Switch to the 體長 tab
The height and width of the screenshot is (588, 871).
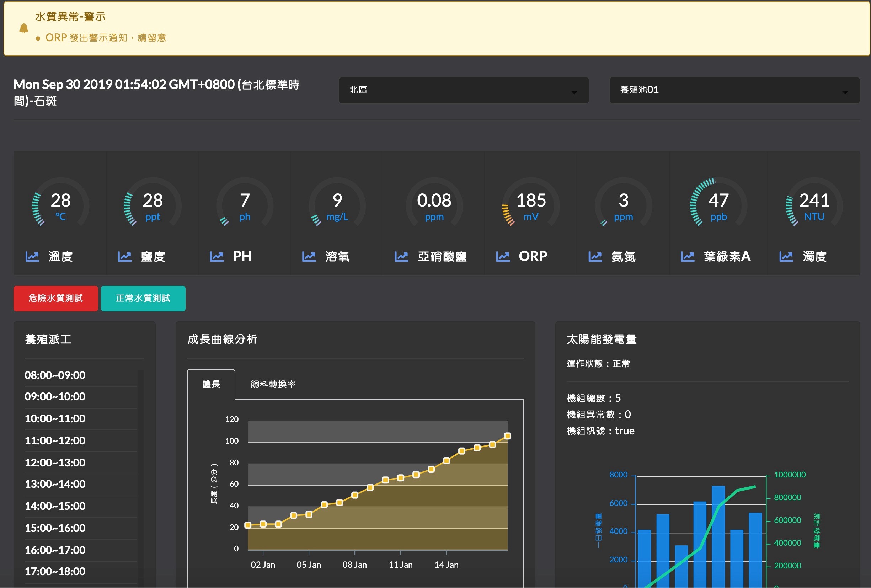click(x=212, y=384)
